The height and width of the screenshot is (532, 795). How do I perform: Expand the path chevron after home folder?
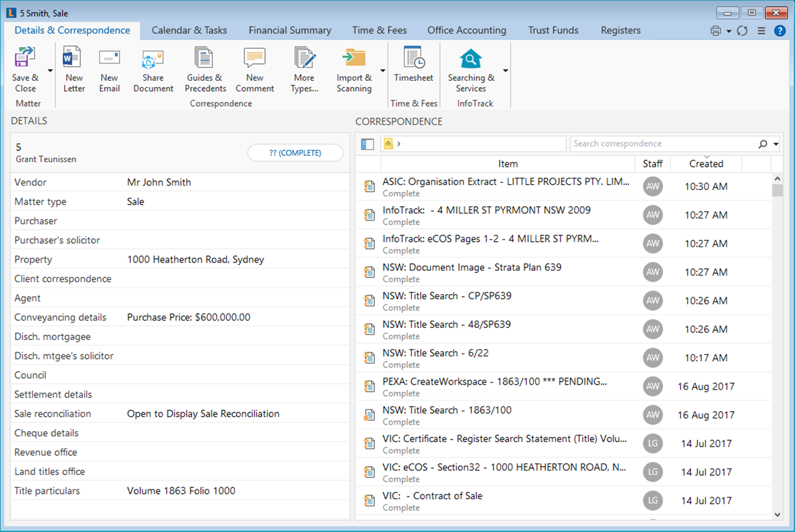[399, 144]
